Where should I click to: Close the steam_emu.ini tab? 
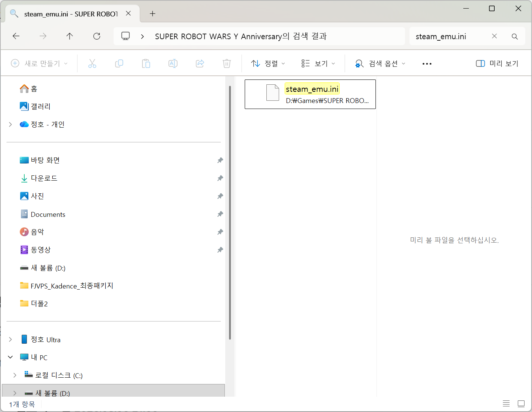128,13
